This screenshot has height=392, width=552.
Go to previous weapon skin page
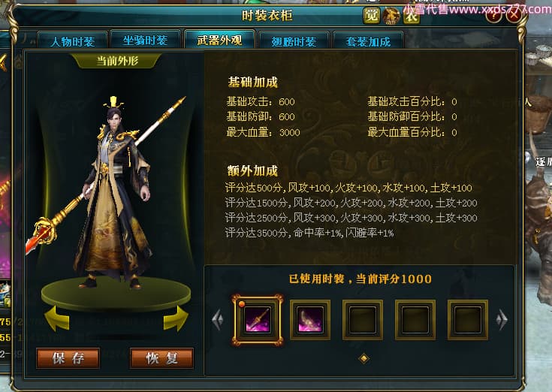point(218,320)
